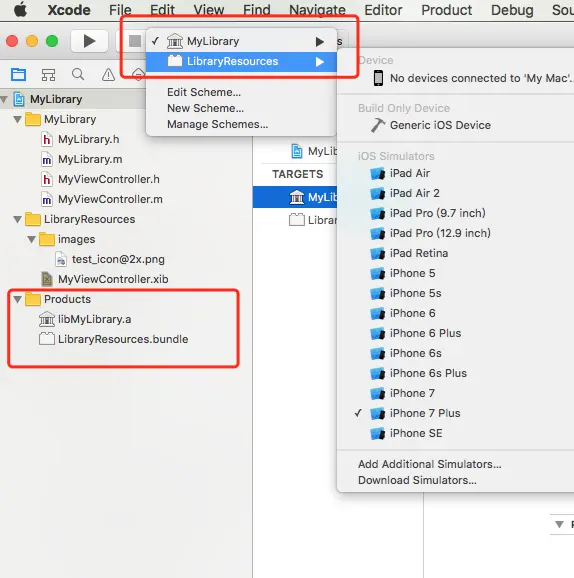Select iPhone 6 Plus simulator

456,333
